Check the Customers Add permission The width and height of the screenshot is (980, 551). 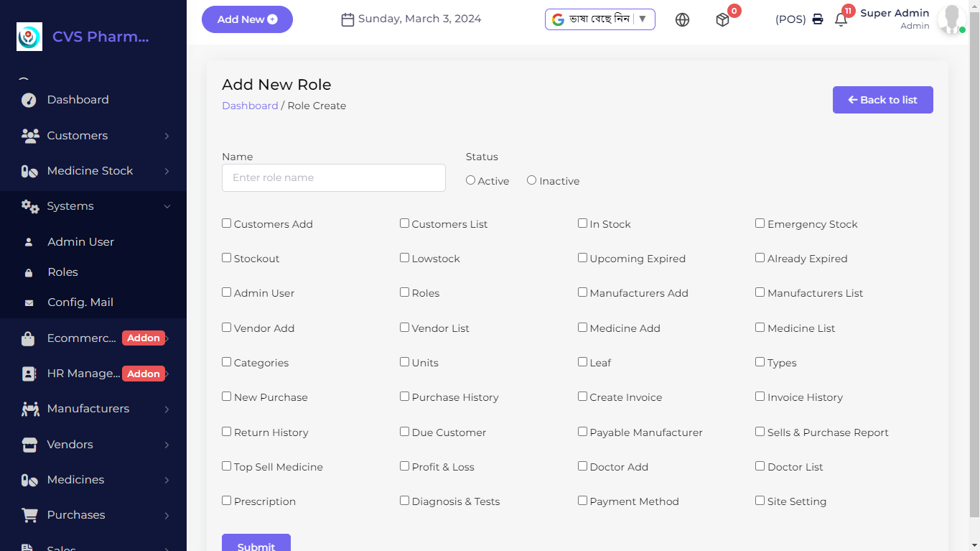tap(227, 223)
